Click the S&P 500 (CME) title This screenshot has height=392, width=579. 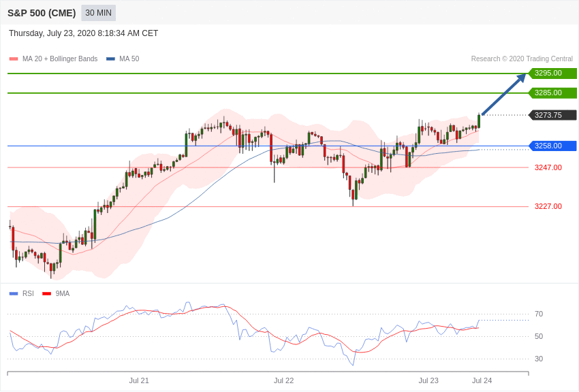(x=42, y=13)
